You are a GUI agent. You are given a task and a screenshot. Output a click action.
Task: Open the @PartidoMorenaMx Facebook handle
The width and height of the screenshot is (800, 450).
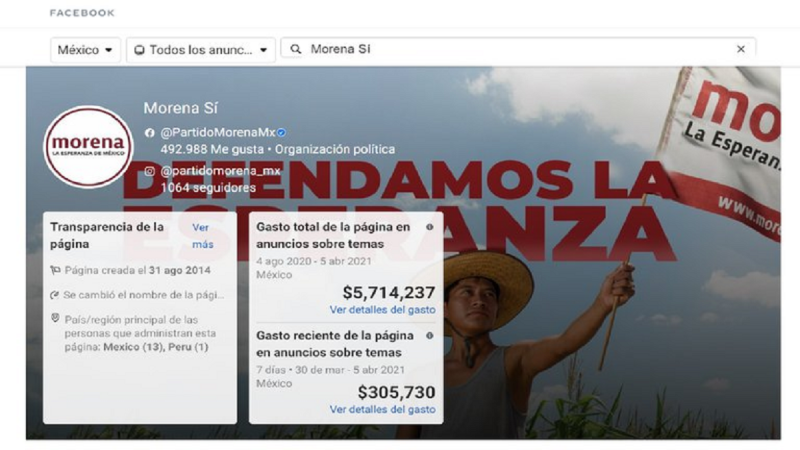[x=218, y=133]
